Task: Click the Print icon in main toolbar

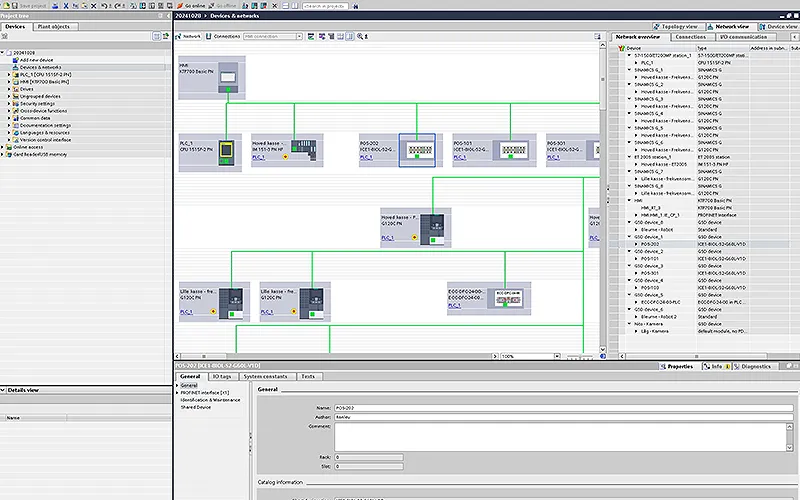Action: (55, 6)
